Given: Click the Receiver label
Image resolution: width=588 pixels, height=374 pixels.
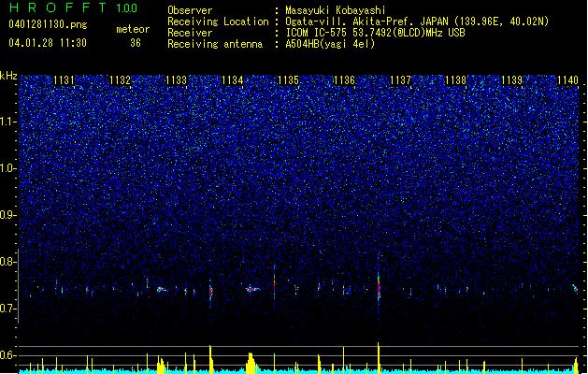Looking at the screenshot, I should [190, 33].
